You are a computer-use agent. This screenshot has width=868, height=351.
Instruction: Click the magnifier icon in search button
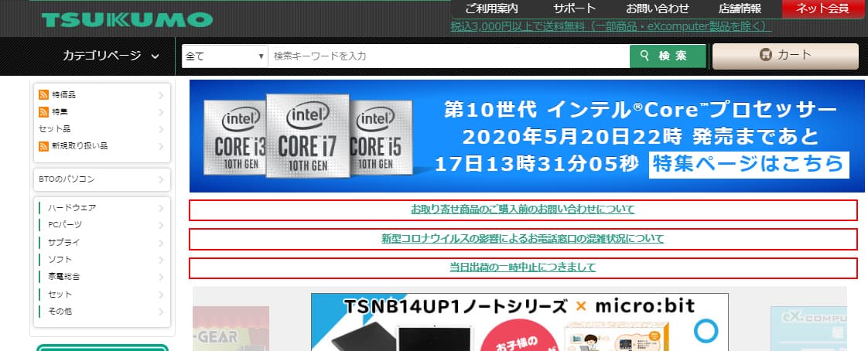click(644, 56)
